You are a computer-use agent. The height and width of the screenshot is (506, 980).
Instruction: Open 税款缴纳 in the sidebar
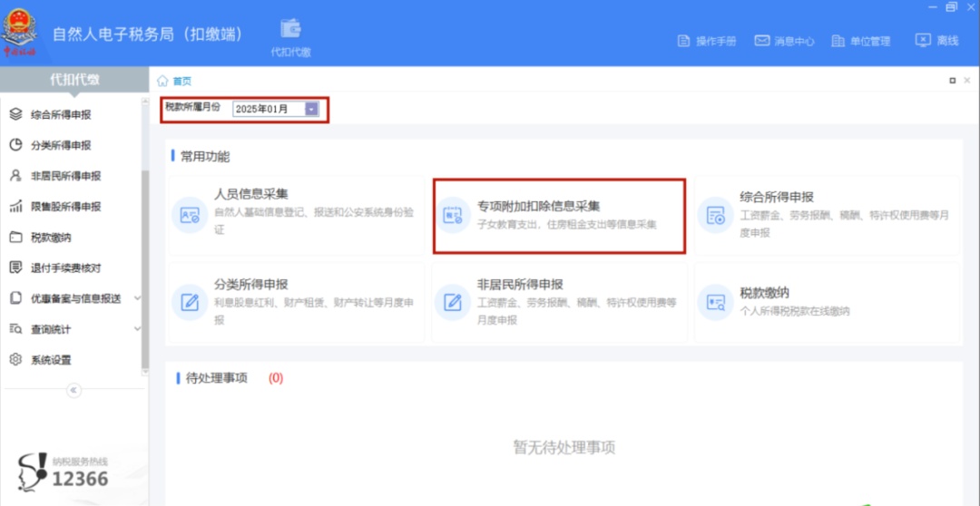coord(51,237)
